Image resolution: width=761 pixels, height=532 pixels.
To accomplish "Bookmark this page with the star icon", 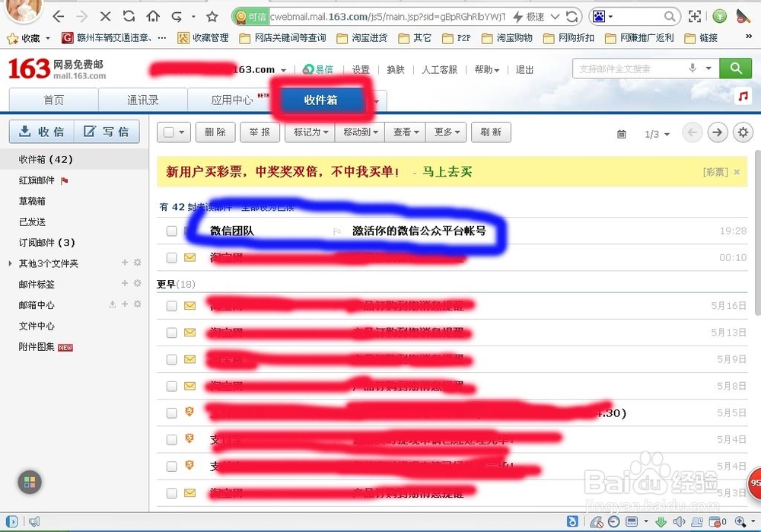I will point(212,17).
